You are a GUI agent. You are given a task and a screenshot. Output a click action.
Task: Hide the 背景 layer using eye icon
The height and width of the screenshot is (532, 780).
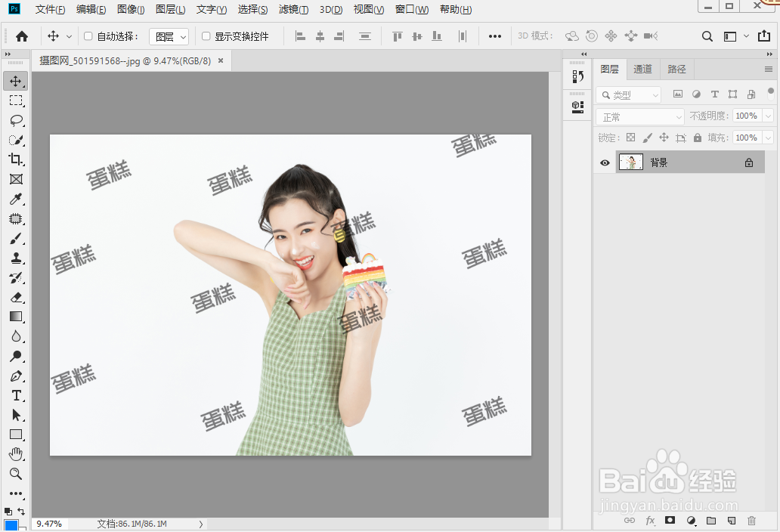coord(605,162)
